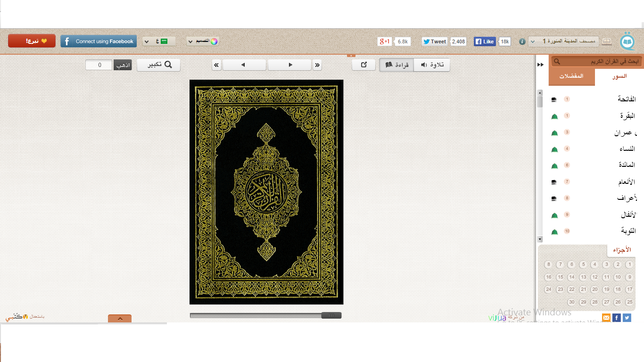The image size is (644, 362).
Task: Select juz 20 in الأجزاء grid
Action: click(594, 289)
